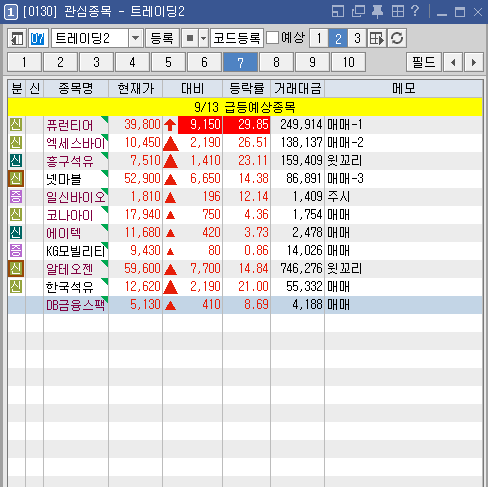Select the 퓨런티어 stock name
488x487 pixels.
point(70,125)
